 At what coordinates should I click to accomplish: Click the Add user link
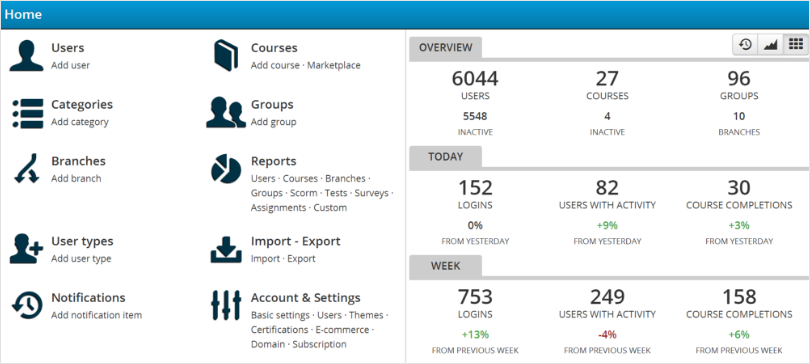pos(70,66)
